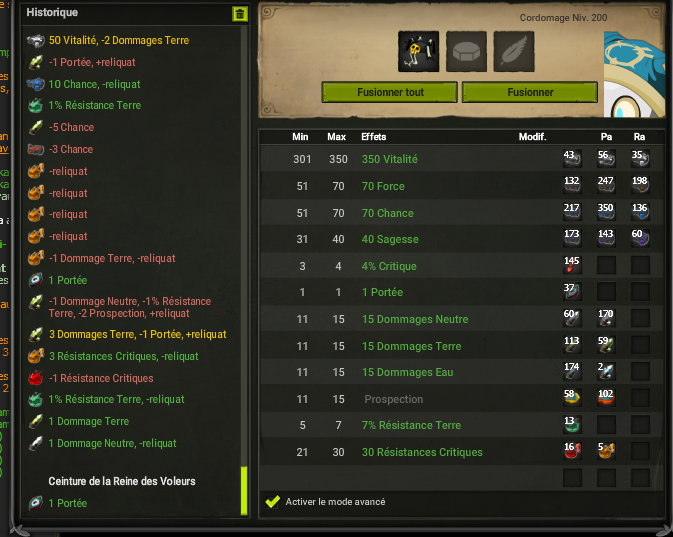The height and width of the screenshot is (537, 673).
Task: Click the Effets column header
Action: coord(373,137)
